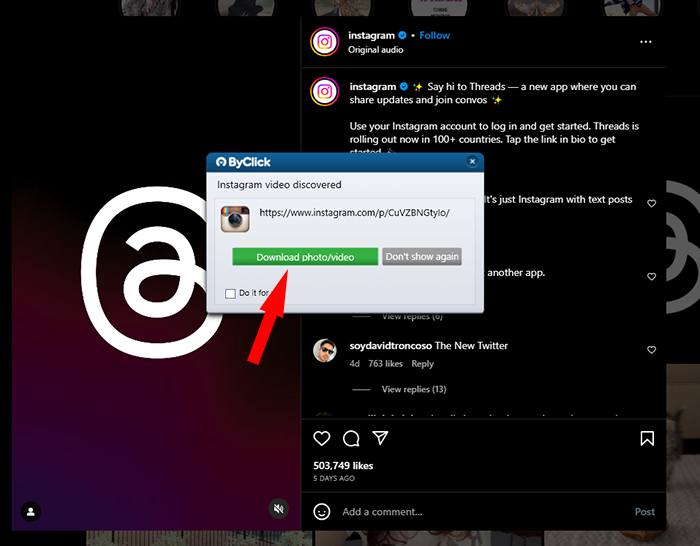Click the Don't show again button
Viewport: 700px width, 546px height.
[422, 257]
